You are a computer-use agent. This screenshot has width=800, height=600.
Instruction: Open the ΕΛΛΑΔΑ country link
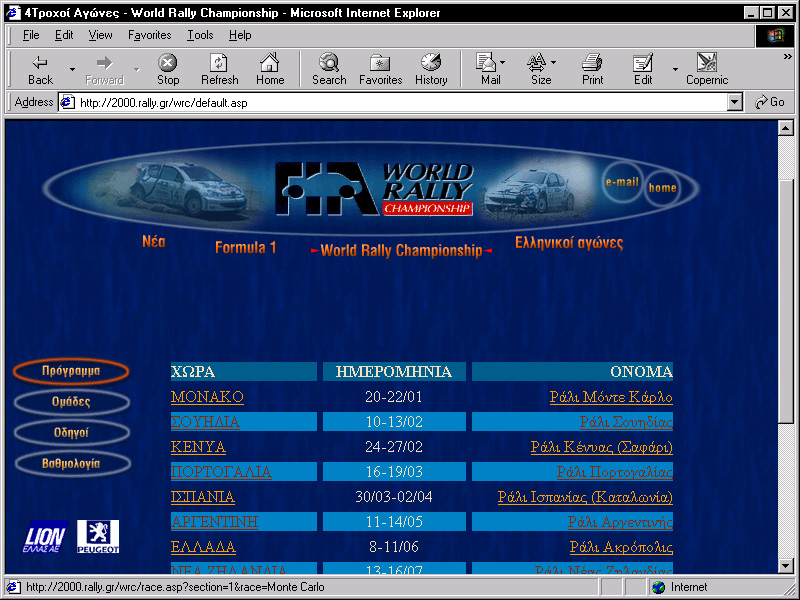(203, 547)
